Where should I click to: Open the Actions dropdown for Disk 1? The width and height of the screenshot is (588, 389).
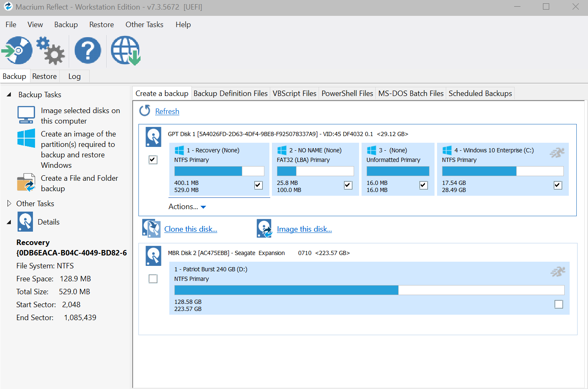click(x=187, y=207)
